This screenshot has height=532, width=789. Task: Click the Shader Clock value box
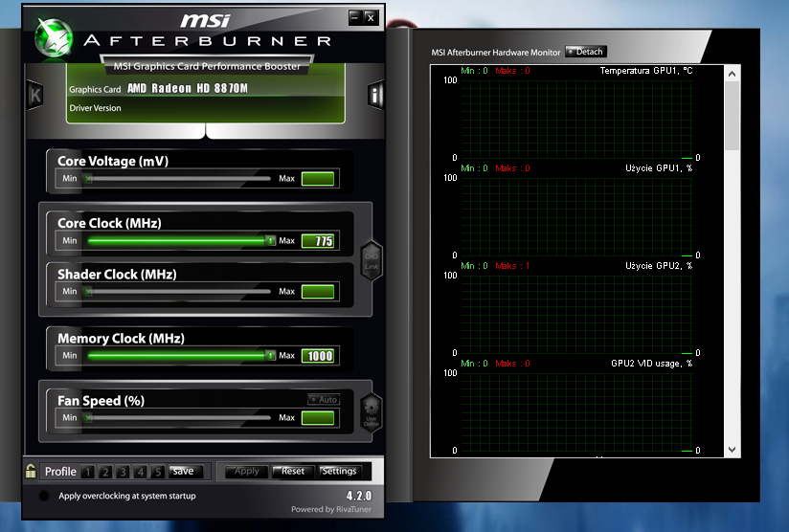tap(318, 292)
